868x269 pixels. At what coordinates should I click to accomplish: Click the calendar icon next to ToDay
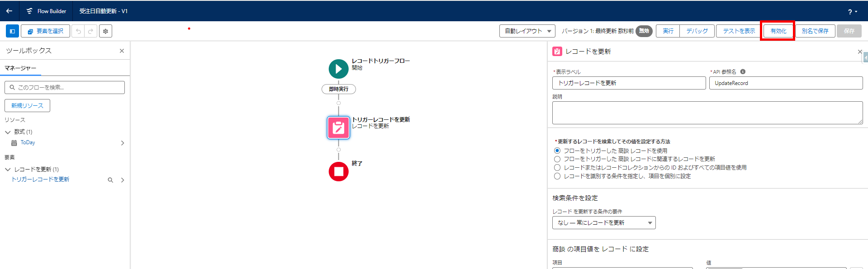tap(14, 143)
